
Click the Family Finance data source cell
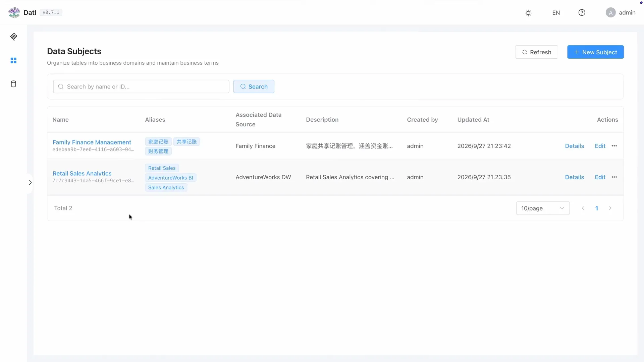coord(255,146)
